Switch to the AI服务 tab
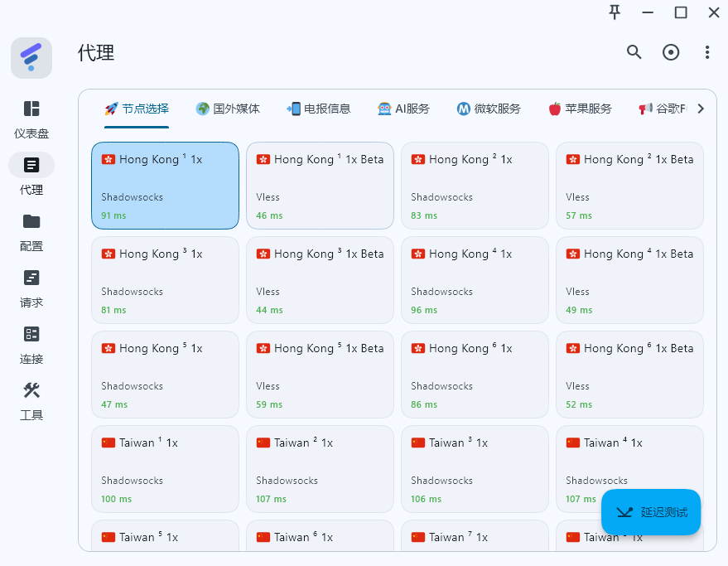Viewport: 728px width, 566px height. [x=403, y=109]
